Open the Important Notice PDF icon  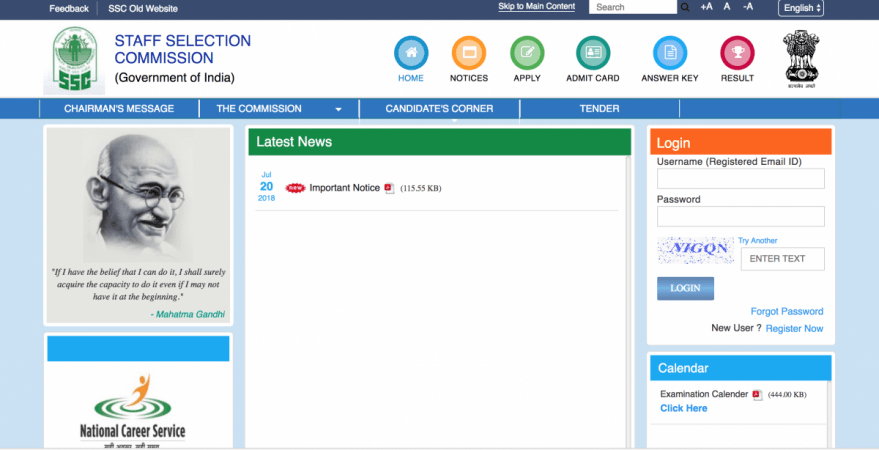point(389,188)
